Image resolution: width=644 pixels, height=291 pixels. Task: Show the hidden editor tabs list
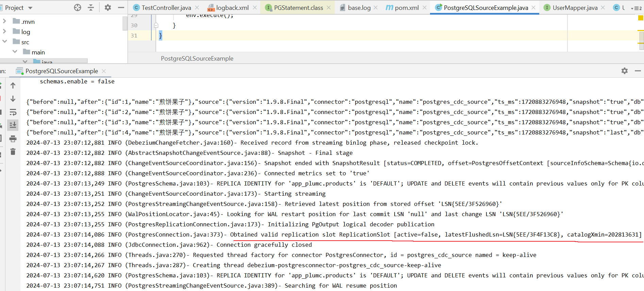point(636,8)
